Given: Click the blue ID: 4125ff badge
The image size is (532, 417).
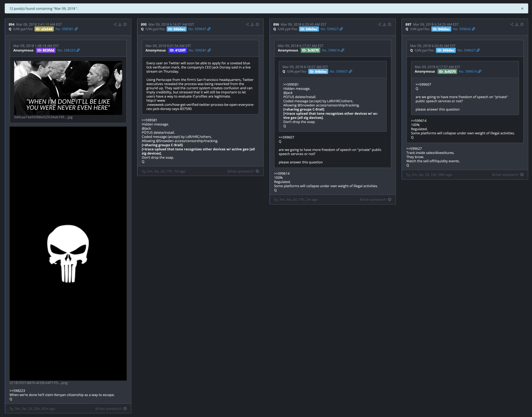Looking at the screenshot, I should [x=178, y=50].
